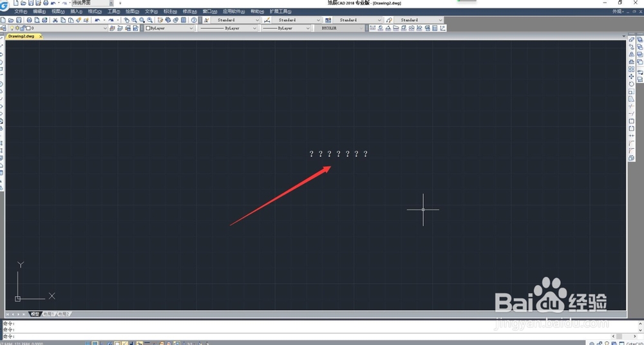Open the 扩展工具 menu

pos(281,12)
